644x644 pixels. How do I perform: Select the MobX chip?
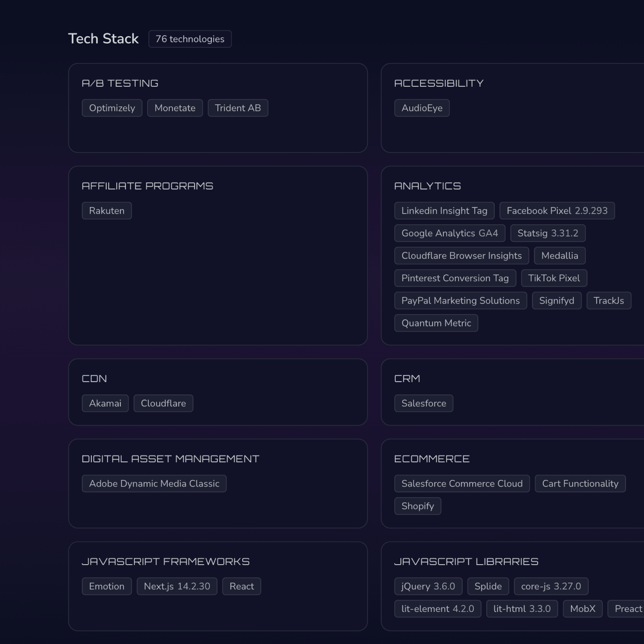tap(583, 609)
